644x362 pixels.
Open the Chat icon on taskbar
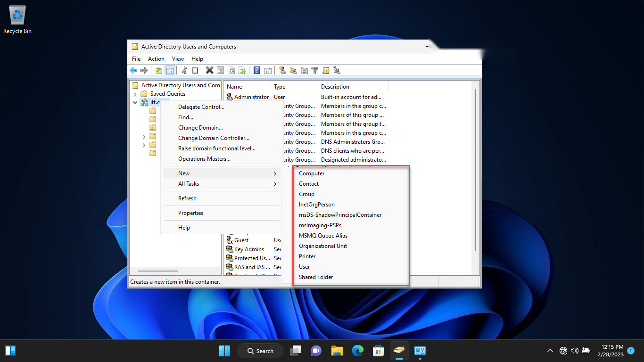pos(316,351)
